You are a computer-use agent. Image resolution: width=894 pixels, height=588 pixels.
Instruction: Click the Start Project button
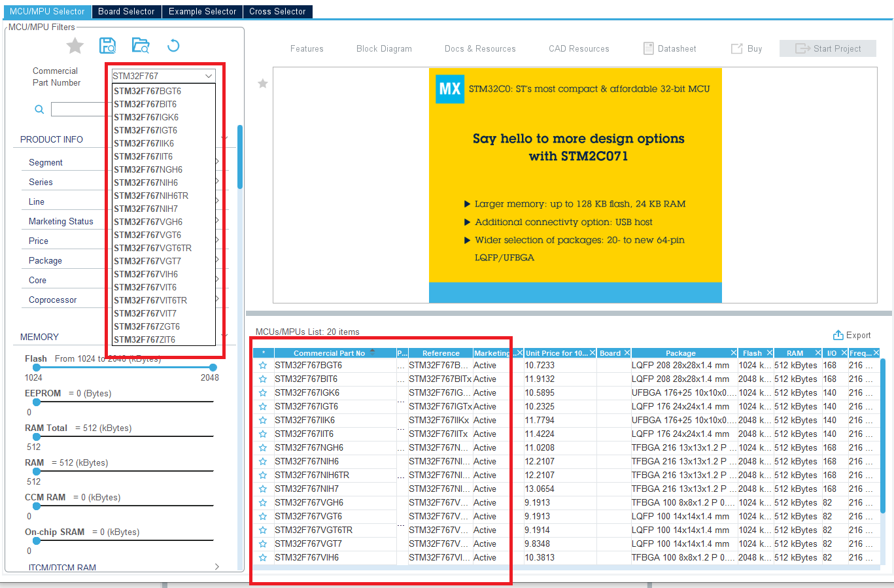click(827, 48)
